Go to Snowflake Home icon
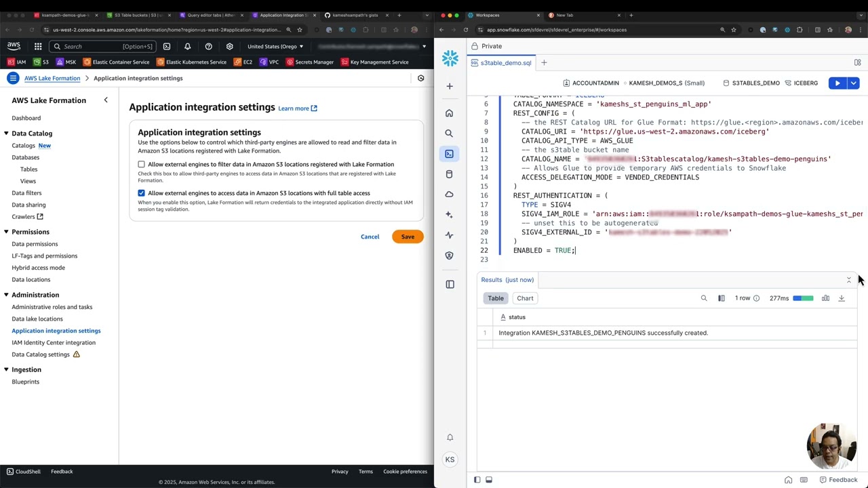868x488 pixels. point(449,113)
